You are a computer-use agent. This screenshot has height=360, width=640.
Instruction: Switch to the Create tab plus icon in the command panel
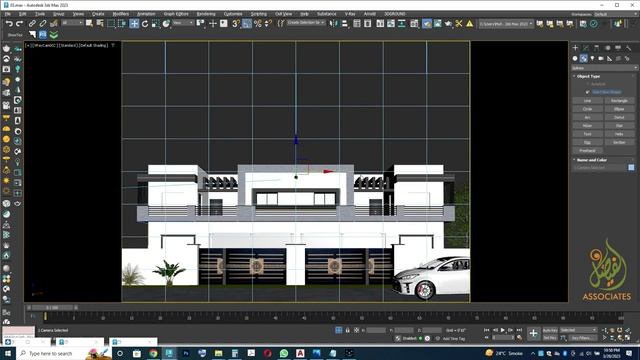click(576, 48)
